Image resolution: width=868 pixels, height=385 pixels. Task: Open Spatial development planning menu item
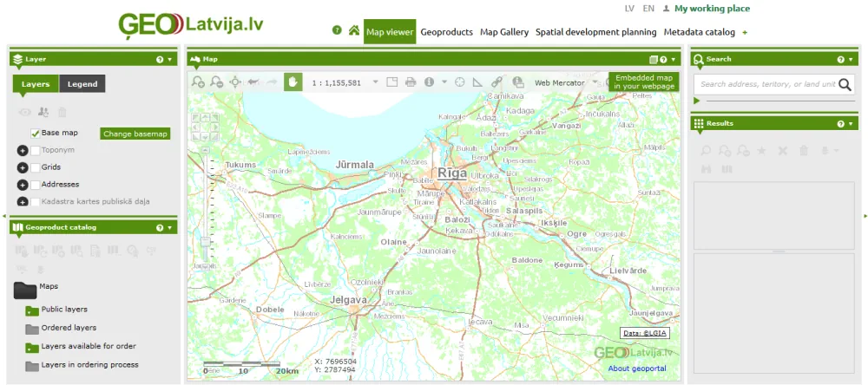pos(595,32)
